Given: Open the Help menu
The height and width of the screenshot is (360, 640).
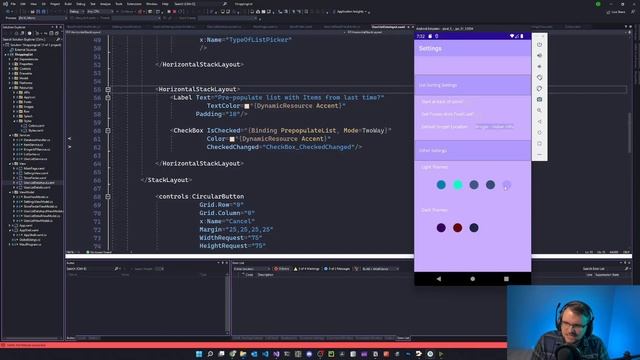Looking at the screenshot, I should coord(165,4).
